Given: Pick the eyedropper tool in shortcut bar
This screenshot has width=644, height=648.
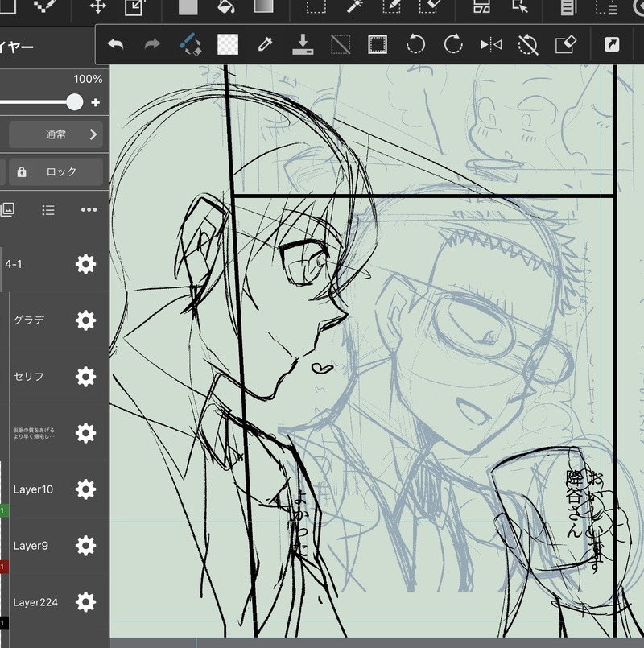Looking at the screenshot, I should point(265,44).
